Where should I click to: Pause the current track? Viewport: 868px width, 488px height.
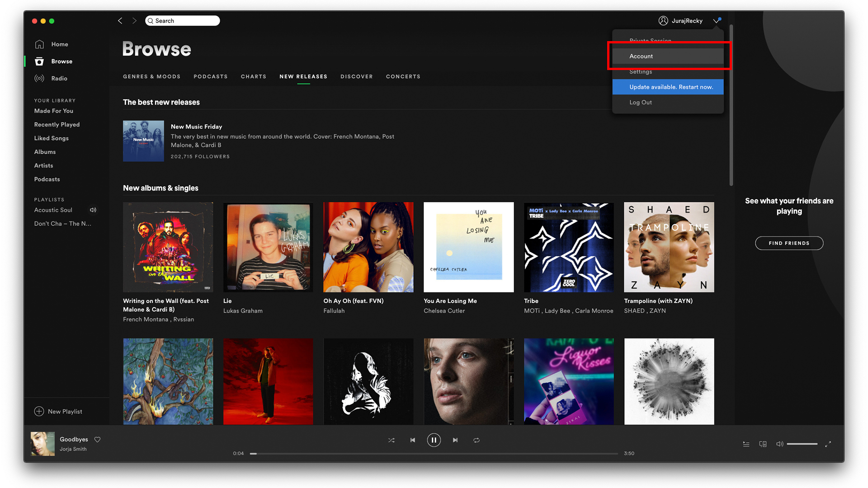434,440
